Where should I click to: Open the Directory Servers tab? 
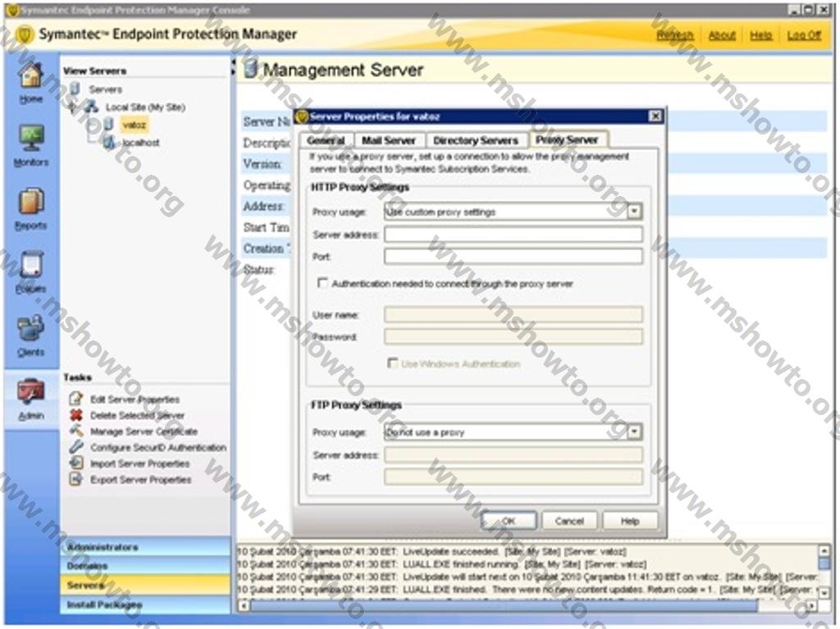point(476,140)
